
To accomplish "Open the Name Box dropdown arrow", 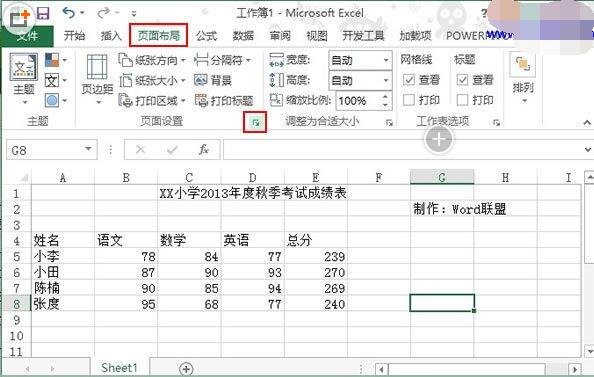I will 88,149.
